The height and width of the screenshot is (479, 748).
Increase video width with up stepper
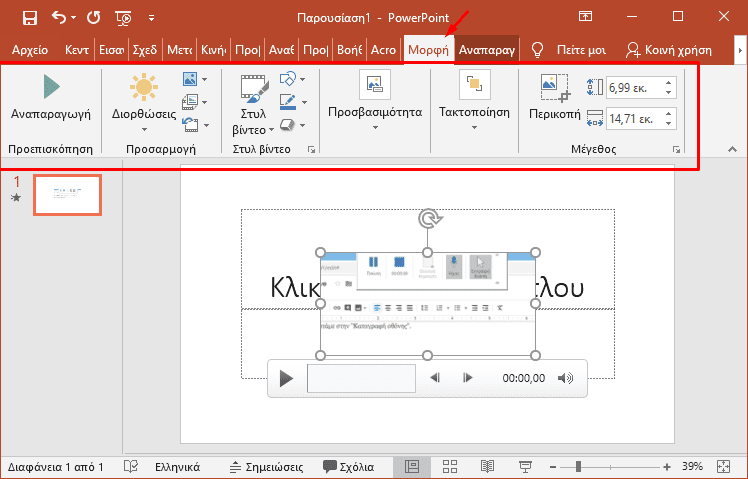(669, 114)
